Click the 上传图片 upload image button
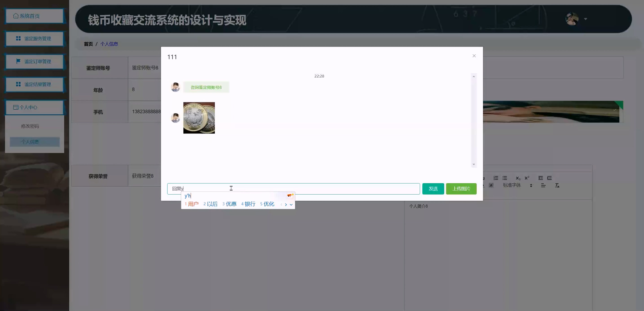This screenshot has width=644, height=311. coord(461,189)
